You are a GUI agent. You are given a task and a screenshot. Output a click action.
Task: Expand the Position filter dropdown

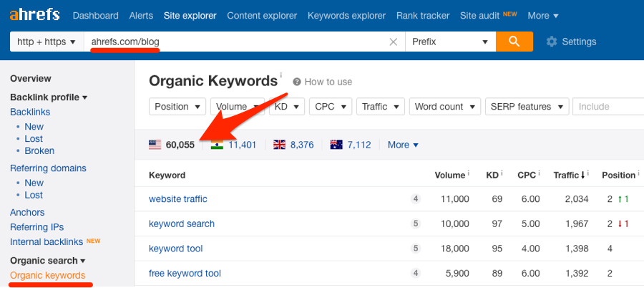click(x=177, y=107)
